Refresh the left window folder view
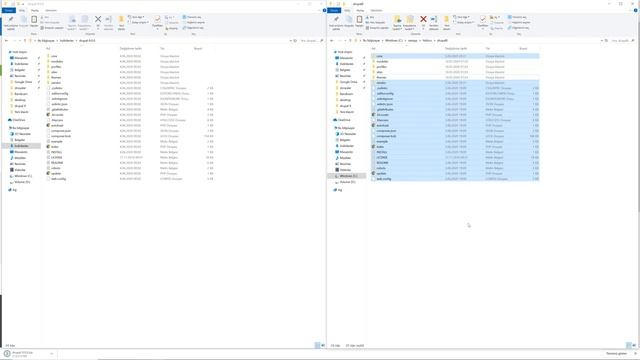The width and height of the screenshot is (640, 360). pos(295,41)
